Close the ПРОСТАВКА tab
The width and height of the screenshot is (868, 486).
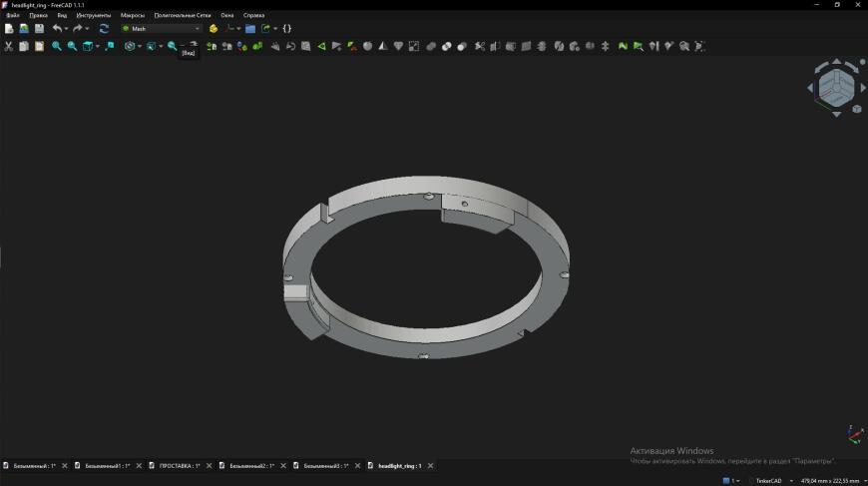pyautogui.click(x=210, y=466)
